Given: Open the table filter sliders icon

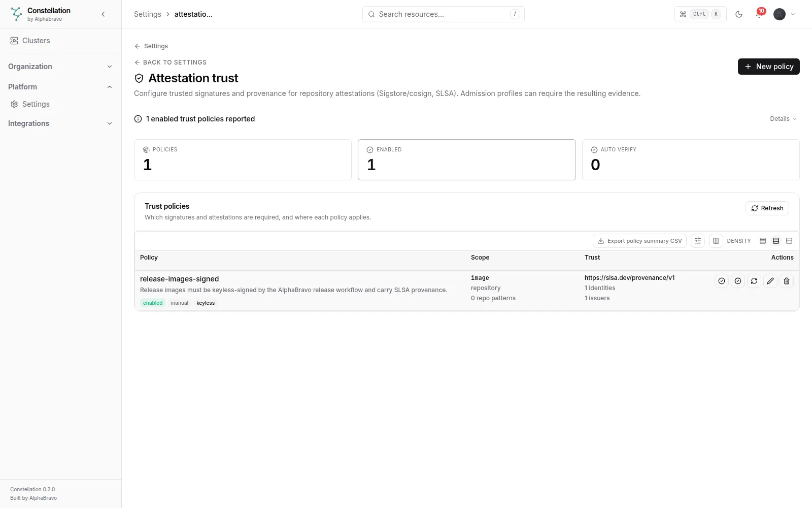Looking at the screenshot, I should point(698,241).
